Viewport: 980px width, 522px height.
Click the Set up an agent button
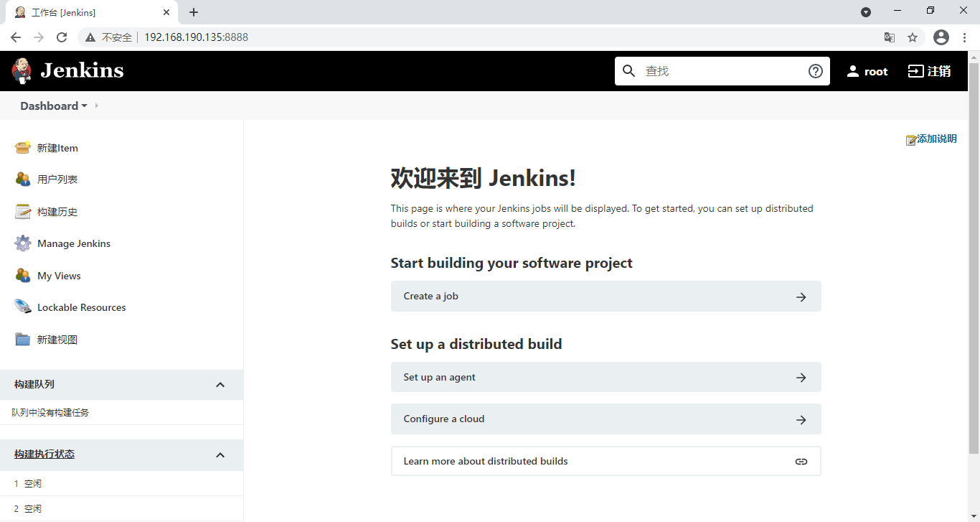pos(606,377)
